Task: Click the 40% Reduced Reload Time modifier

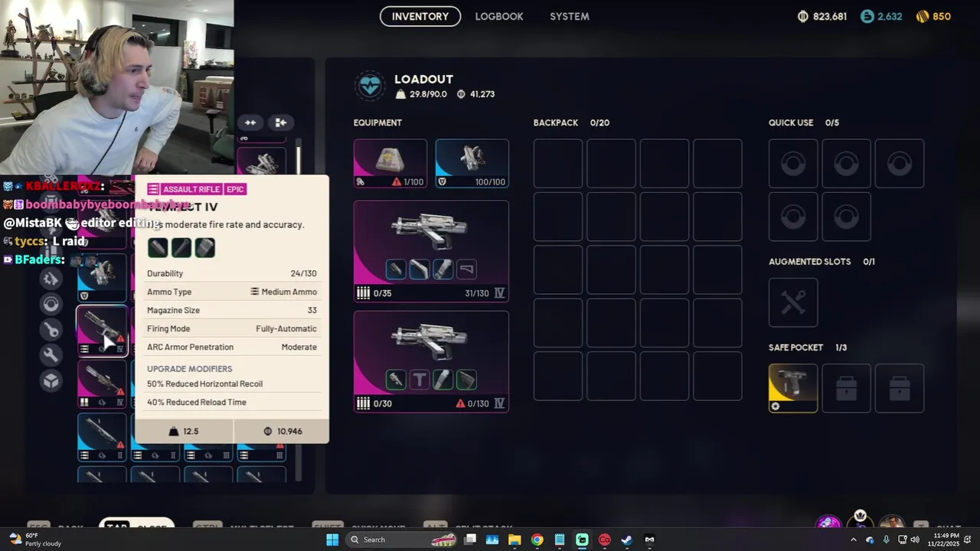Action: click(197, 402)
